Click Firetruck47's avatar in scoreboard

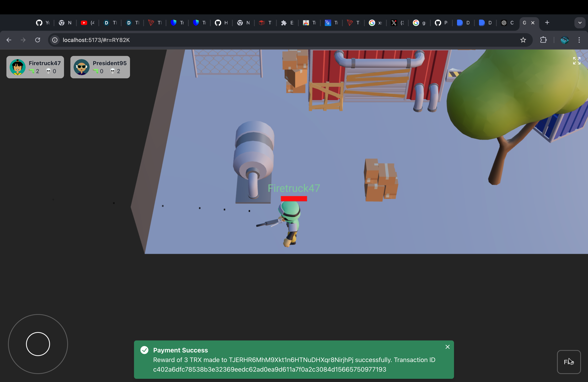point(18,67)
